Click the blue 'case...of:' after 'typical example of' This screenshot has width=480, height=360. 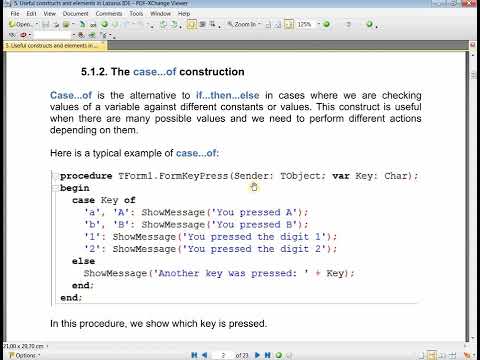click(x=197, y=153)
